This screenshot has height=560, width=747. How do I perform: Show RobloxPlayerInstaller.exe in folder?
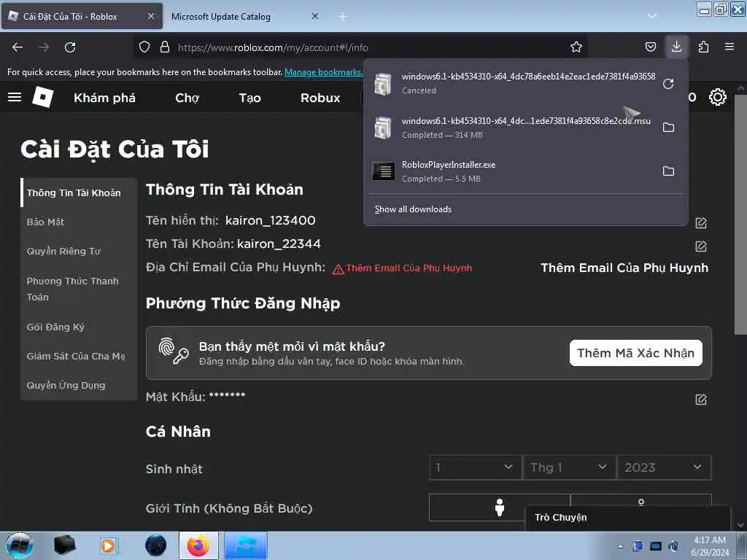pyautogui.click(x=668, y=171)
